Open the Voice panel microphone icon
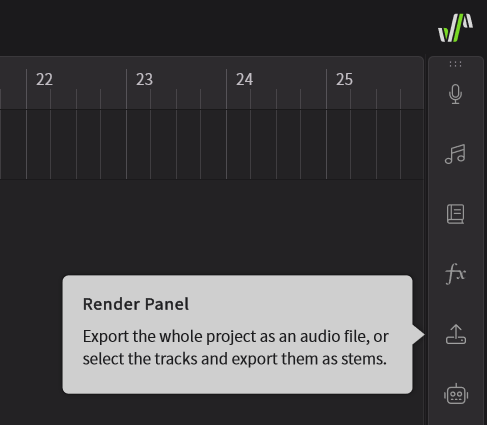Image resolution: width=487 pixels, height=425 pixels. pos(455,94)
